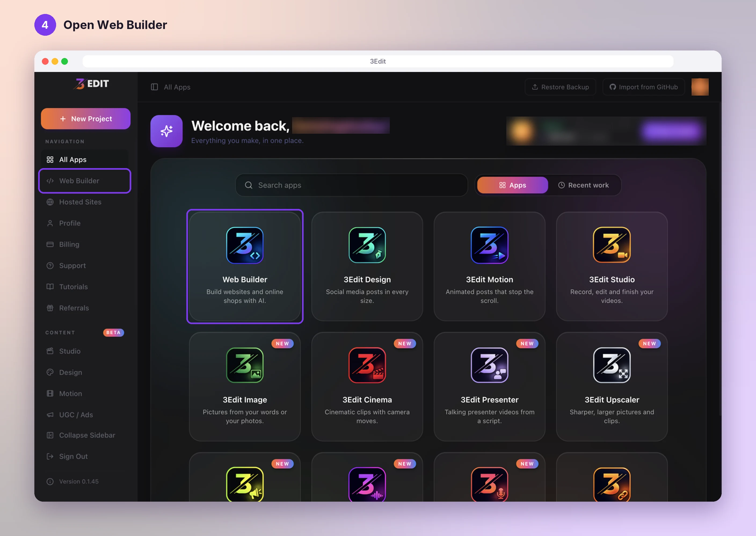Toggle the sidebar panel icon beside All Apps
The image size is (756, 536).
pyautogui.click(x=154, y=87)
